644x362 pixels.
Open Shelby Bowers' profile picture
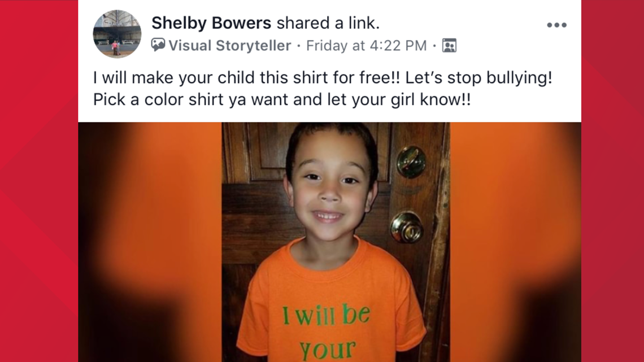click(117, 34)
